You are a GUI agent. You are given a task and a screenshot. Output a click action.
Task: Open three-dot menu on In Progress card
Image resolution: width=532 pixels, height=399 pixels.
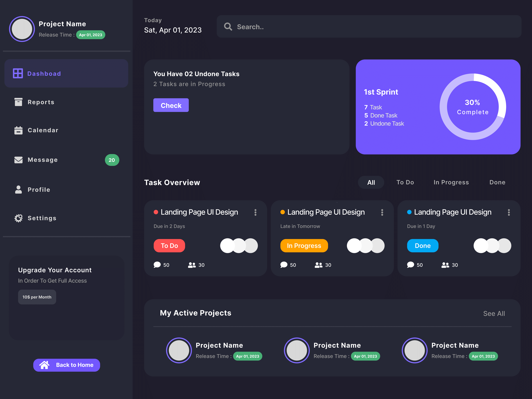[x=382, y=212]
